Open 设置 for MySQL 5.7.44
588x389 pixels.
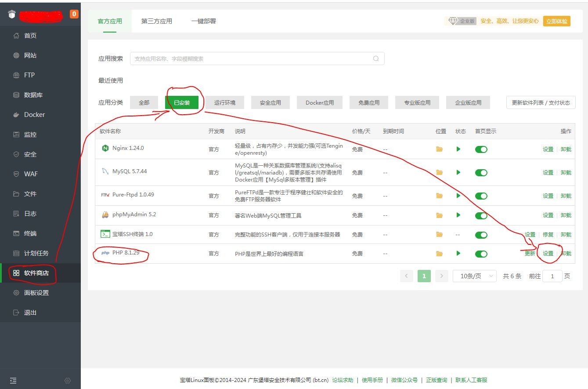tap(548, 173)
